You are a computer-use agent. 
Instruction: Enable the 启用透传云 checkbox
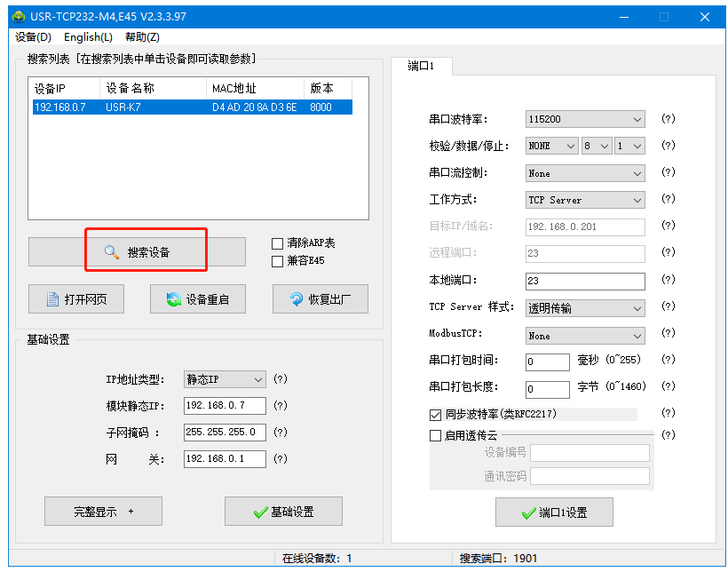click(435, 435)
